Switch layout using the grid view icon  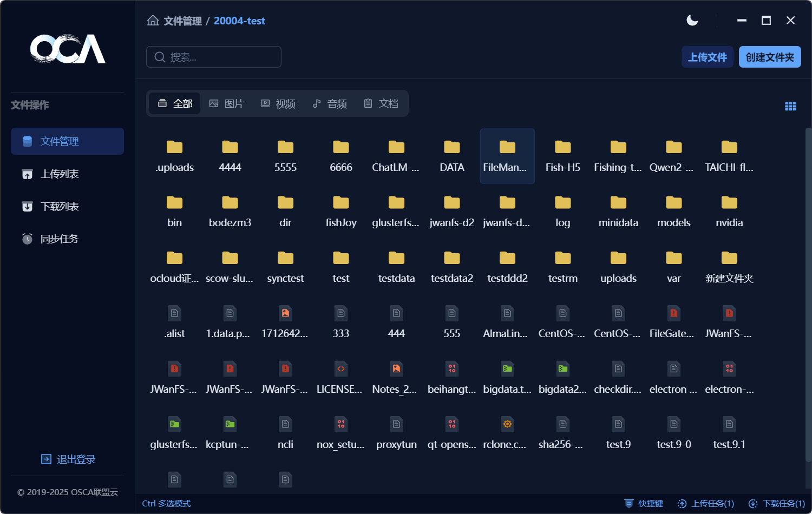pyautogui.click(x=790, y=107)
